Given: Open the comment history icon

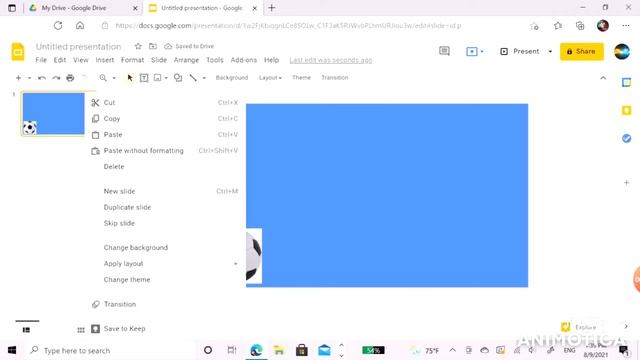Looking at the screenshot, I should point(444,51).
